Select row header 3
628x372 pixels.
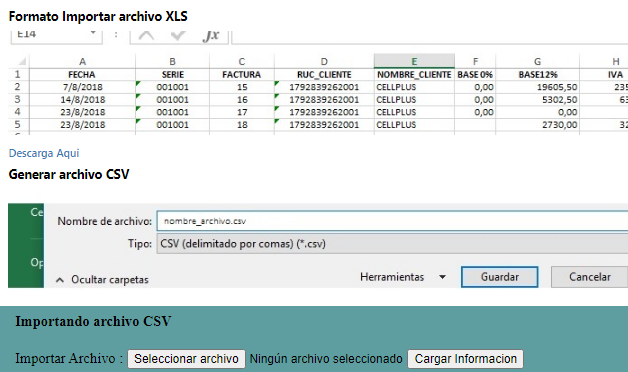pos(18,99)
